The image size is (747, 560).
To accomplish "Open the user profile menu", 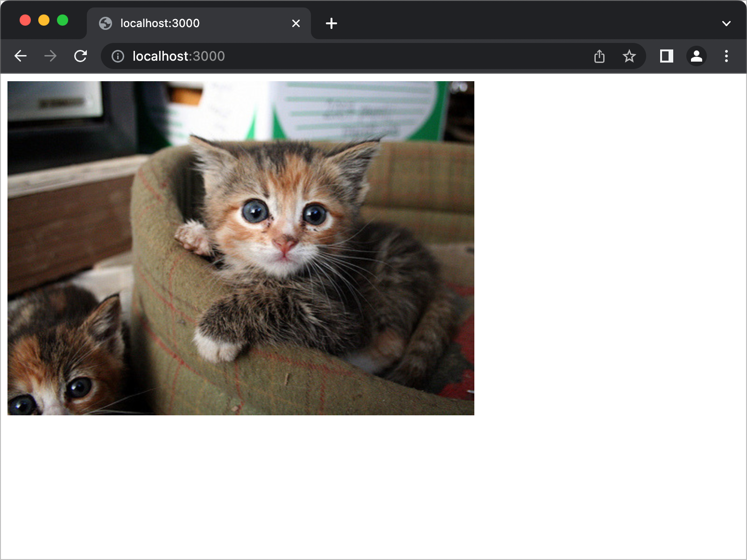I will click(697, 56).
